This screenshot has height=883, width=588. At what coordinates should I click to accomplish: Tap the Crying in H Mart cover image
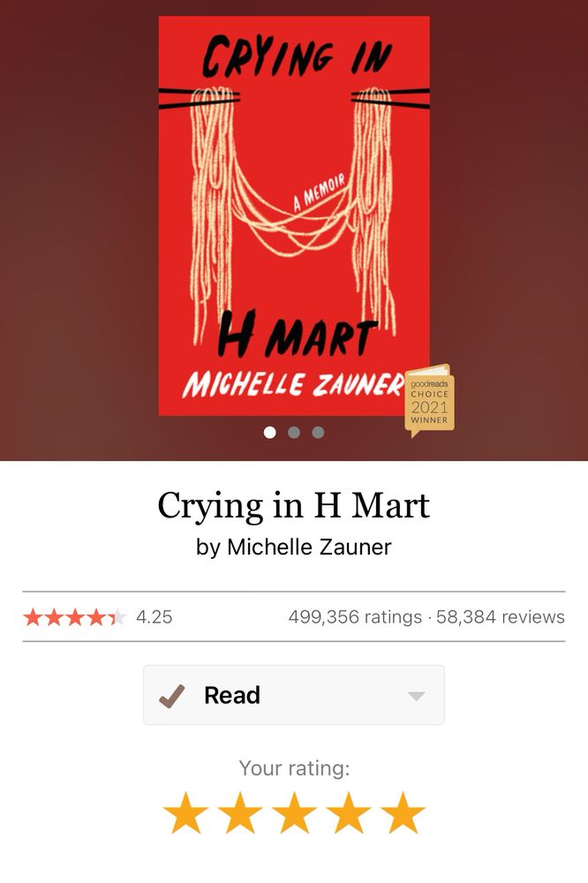pyautogui.click(x=294, y=215)
